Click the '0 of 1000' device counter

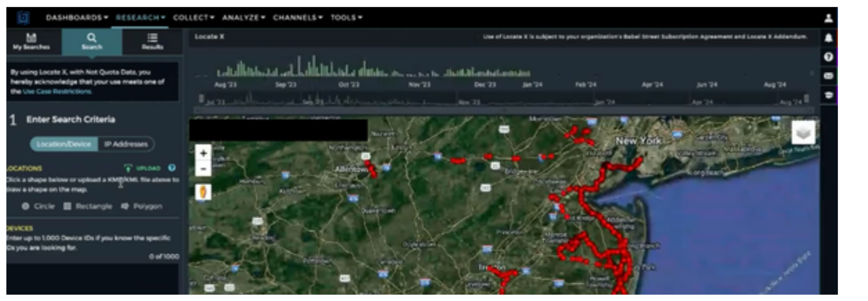[x=164, y=257]
